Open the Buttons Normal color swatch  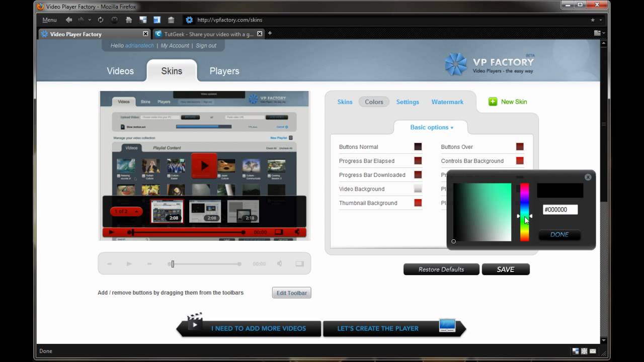tap(418, 147)
